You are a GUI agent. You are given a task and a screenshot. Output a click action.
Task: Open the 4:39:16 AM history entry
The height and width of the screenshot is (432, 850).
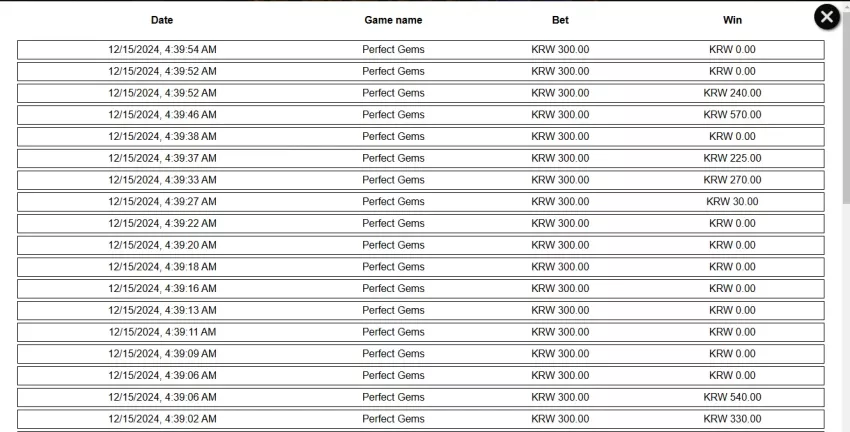point(421,288)
